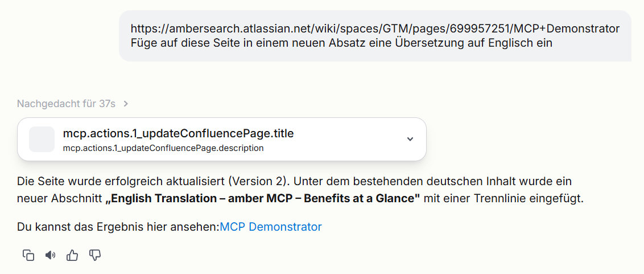Click the mcp.actions.1_updateConfluencePage.description subtitle
This screenshot has height=274, width=644.
(x=163, y=148)
